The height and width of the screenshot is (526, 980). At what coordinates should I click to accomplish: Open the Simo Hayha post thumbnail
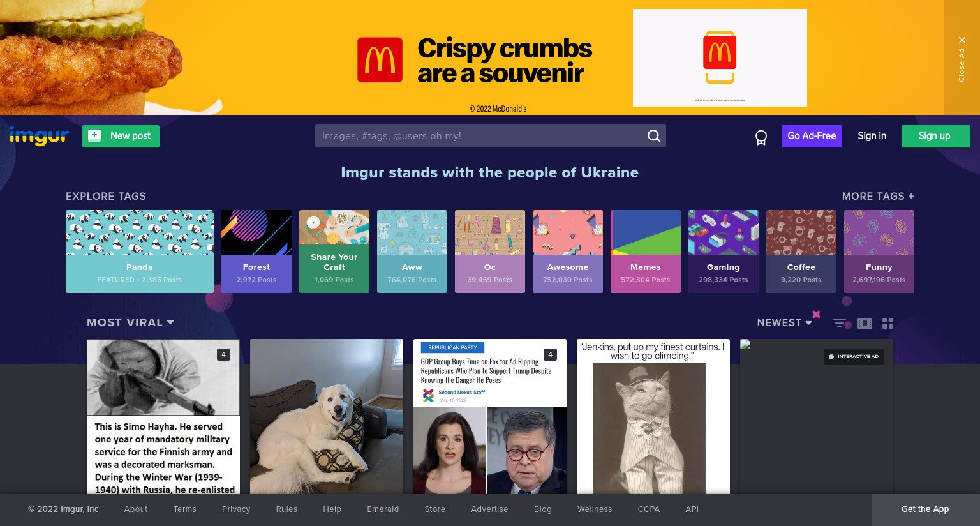point(163,416)
